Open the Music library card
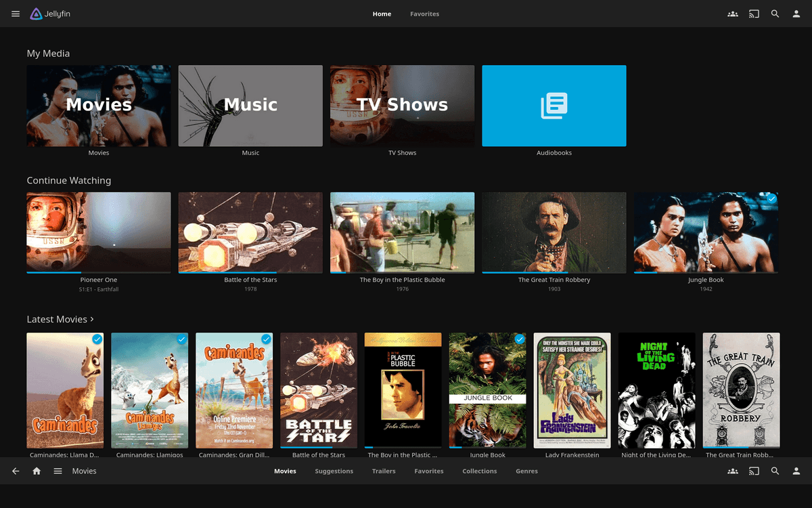 [x=250, y=106]
